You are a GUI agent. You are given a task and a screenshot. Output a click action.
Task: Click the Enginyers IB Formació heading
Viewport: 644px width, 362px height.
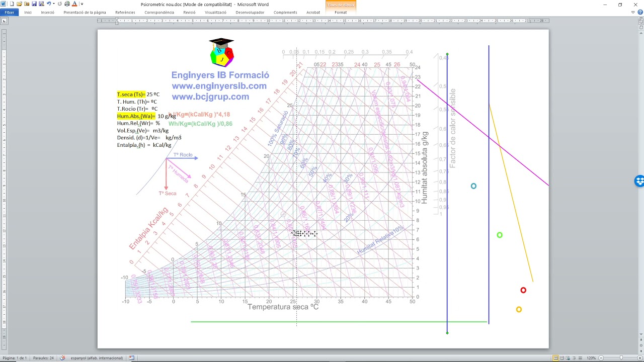click(220, 75)
